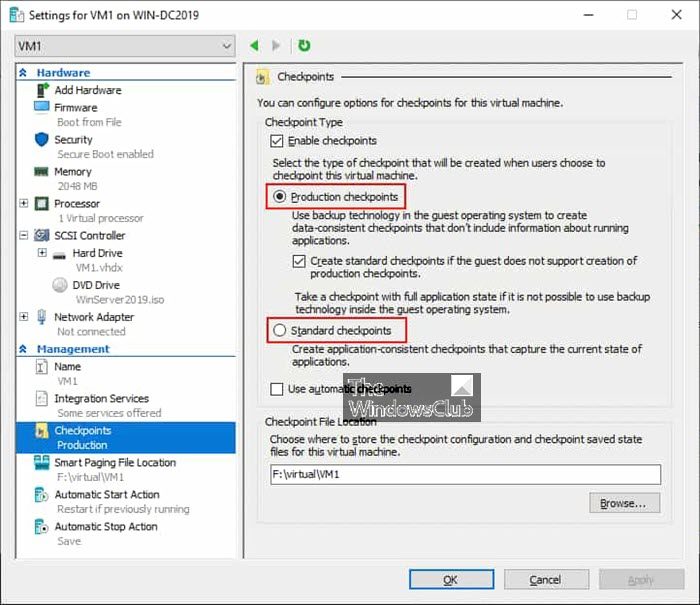Click the forward navigation arrow
Screen dimensions: 700x605
[x=276, y=46]
